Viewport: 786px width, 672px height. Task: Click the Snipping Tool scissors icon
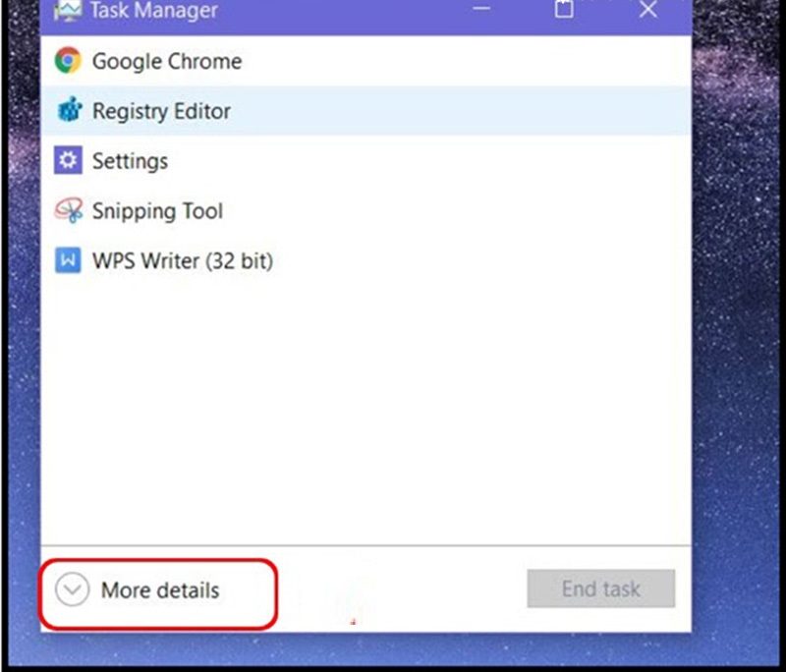(x=68, y=210)
